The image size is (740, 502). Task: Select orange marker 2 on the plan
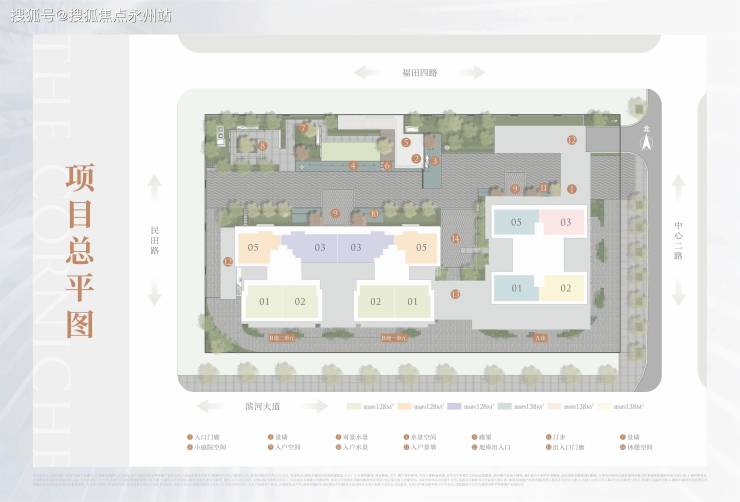[x=416, y=159]
